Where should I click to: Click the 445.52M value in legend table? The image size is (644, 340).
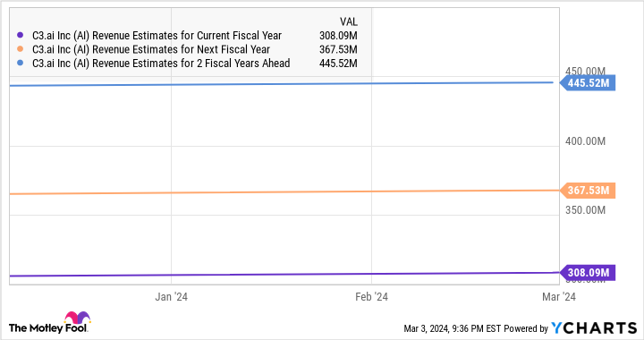(338, 64)
